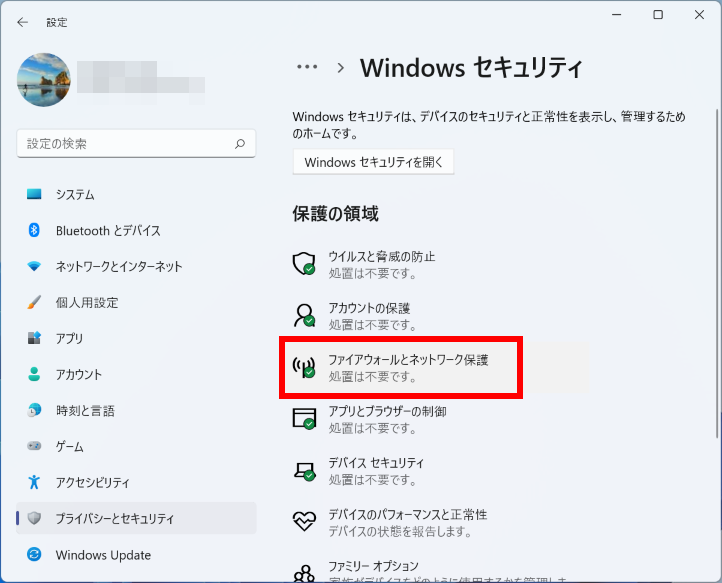The width and height of the screenshot is (722, 583).
Task: Maximize the settings window
Action: [x=658, y=15]
